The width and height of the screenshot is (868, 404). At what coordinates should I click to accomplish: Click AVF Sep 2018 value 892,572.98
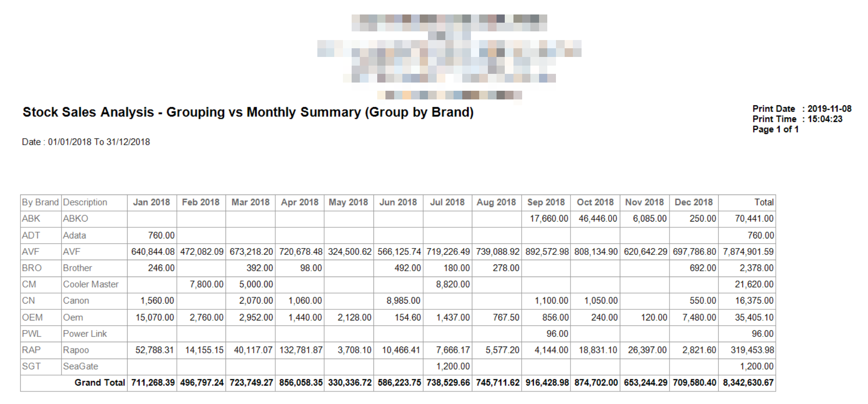[x=547, y=251]
